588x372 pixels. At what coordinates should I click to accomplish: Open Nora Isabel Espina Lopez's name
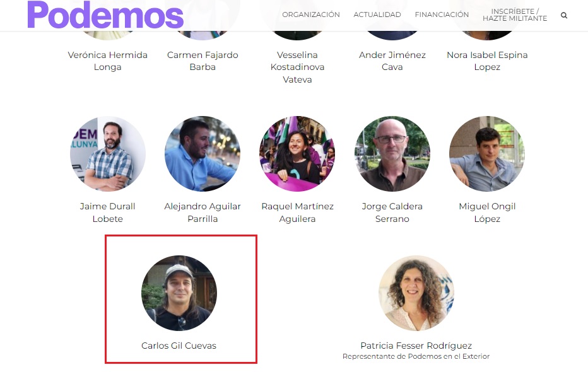click(487, 61)
